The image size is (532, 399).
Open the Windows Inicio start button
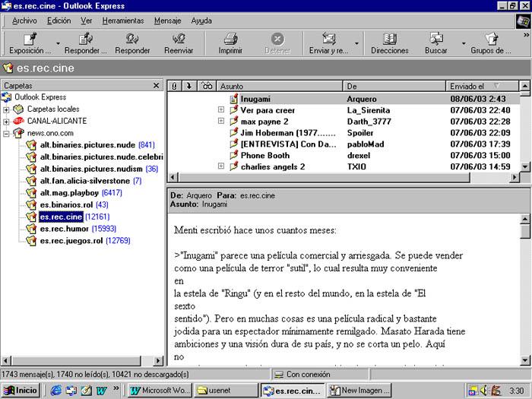[x=21, y=391]
